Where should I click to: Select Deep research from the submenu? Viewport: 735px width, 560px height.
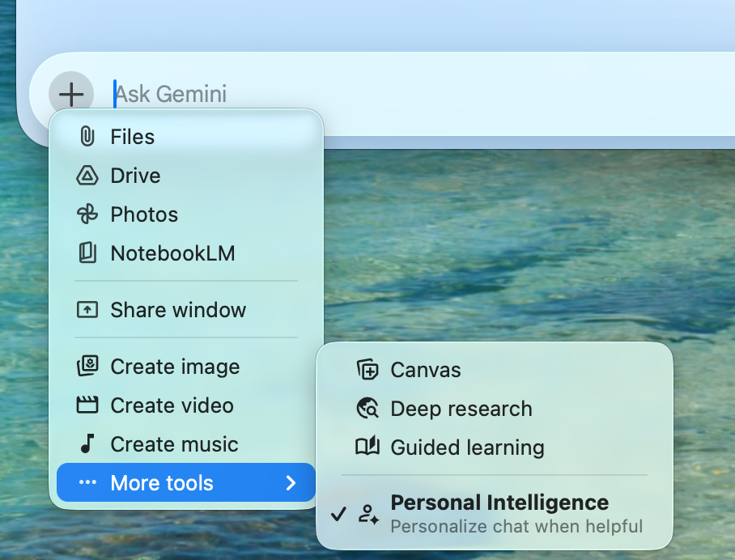(x=461, y=409)
